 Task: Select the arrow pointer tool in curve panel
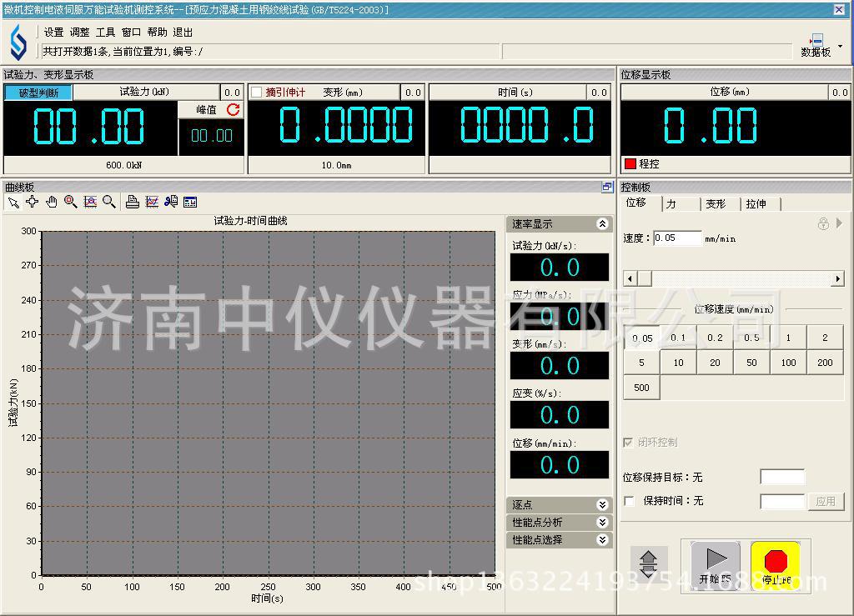[13, 202]
